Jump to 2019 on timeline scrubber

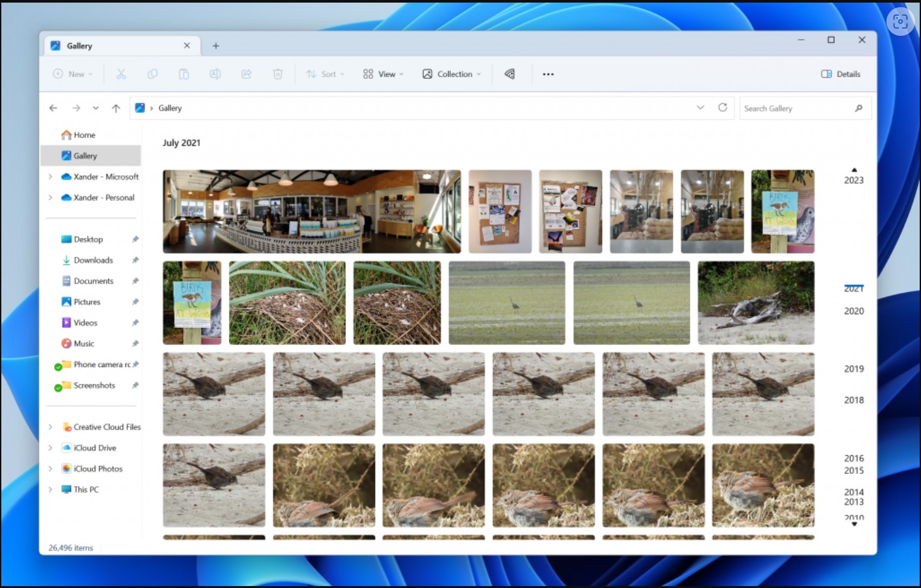click(854, 369)
